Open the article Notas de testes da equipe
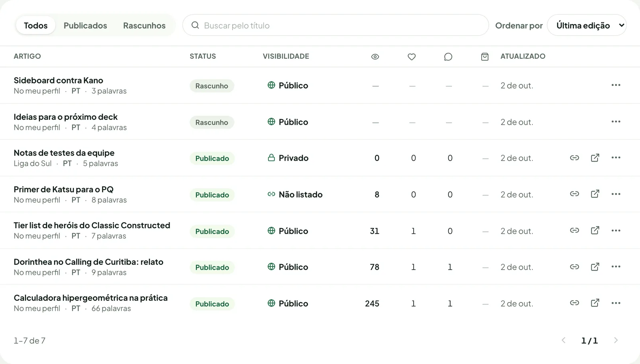 (64, 153)
